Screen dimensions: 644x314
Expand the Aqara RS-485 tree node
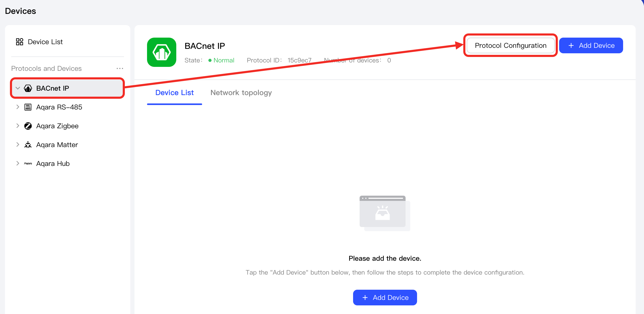18,107
